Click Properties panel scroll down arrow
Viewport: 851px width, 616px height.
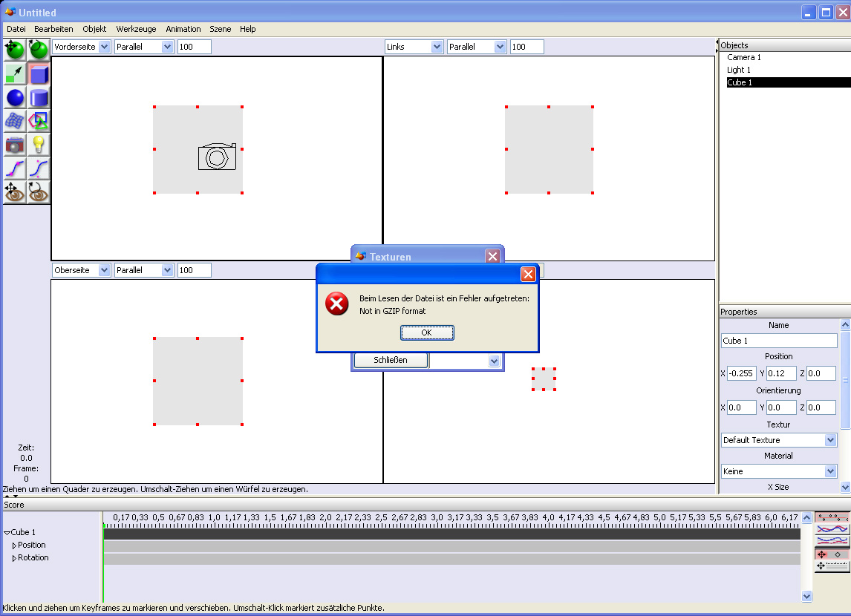coord(845,488)
